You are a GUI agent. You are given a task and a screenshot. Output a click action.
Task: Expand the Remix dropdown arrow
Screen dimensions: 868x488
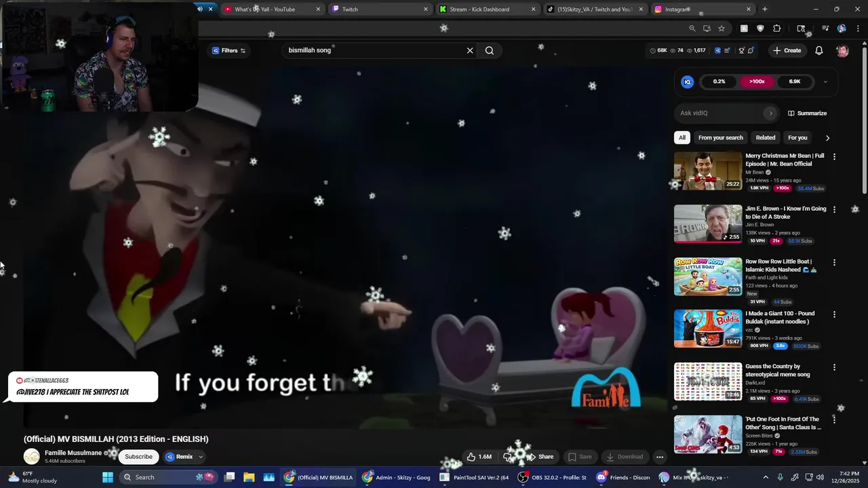pyautogui.click(x=201, y=457)
